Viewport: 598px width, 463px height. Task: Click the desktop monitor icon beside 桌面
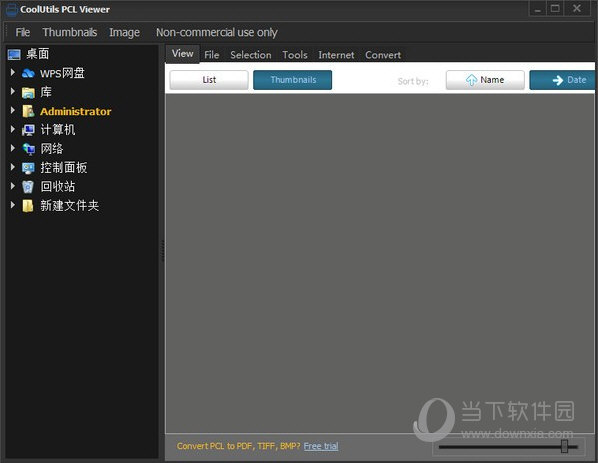pos(14,55)
